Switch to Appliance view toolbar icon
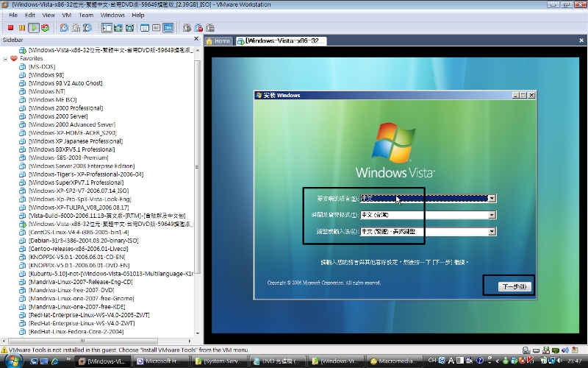 157,28
